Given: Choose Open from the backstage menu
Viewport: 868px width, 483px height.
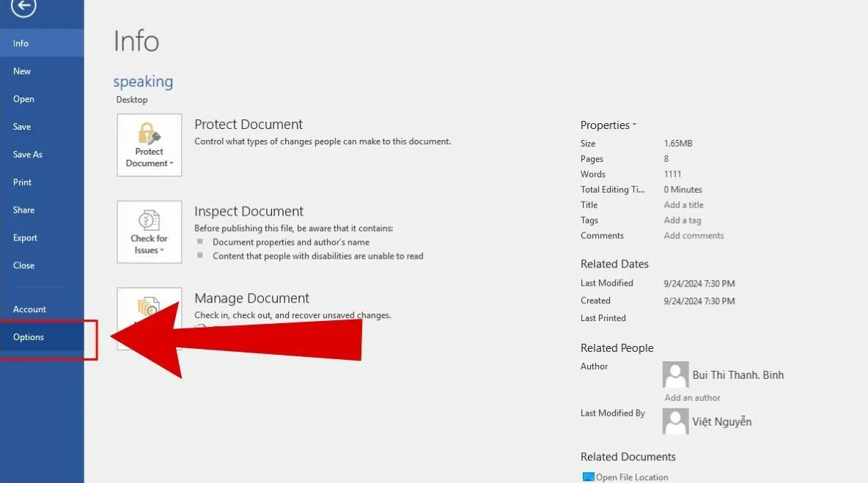Looking at the screenshot, I should click(42, 98).
